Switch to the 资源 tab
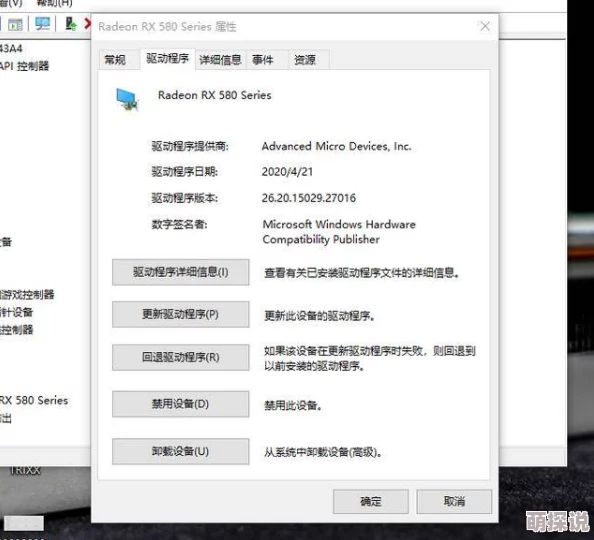The image size is (594, 540). 305,60
